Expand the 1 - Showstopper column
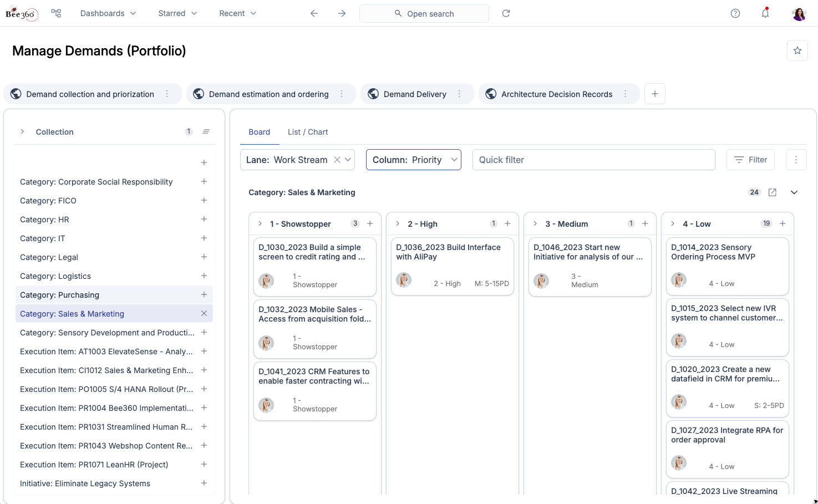The height and width of the screenshot is (504, 818). [x=260, y=224]
